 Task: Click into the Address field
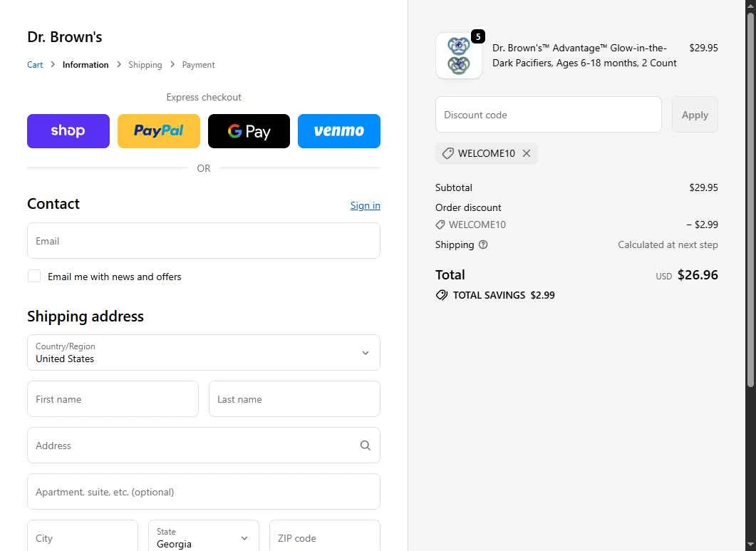point(204,446)
